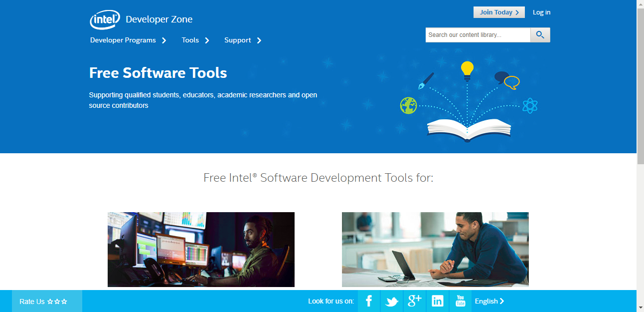Image resolution: width=644 pixels, height=312 pixels.
Task: Open the Log in link
Action: pos(541,12)
